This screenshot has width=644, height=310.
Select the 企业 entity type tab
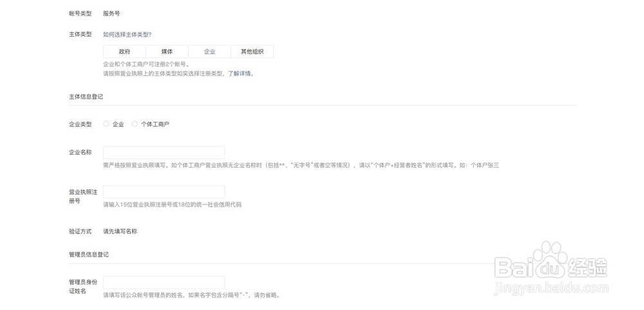pyautogui.click(x=209, y=52)
